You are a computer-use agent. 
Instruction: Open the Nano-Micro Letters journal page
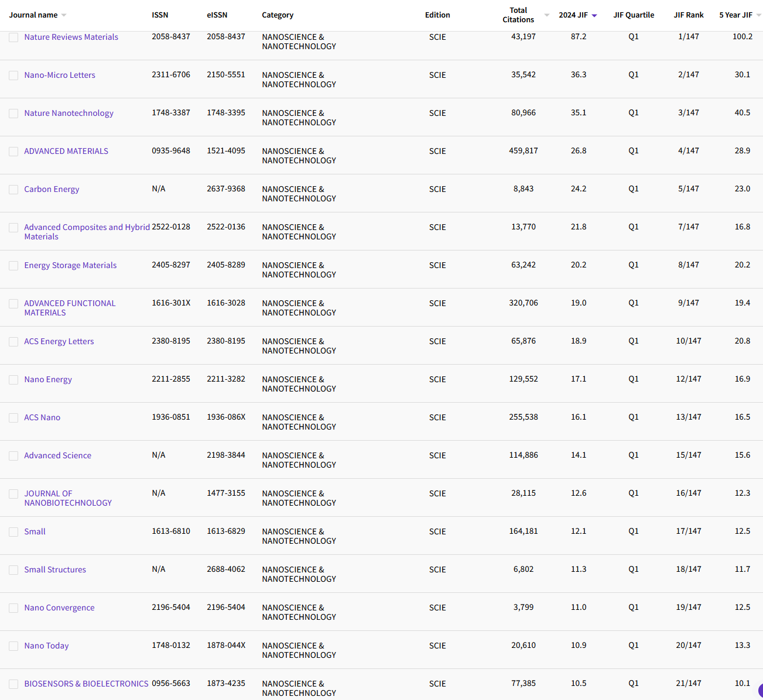(x=60, y=75)
